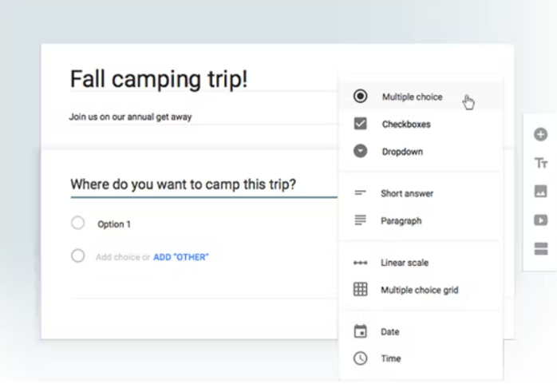557x392 pixels.
Task: Click the Time clock icon
Action: point(361,358)
